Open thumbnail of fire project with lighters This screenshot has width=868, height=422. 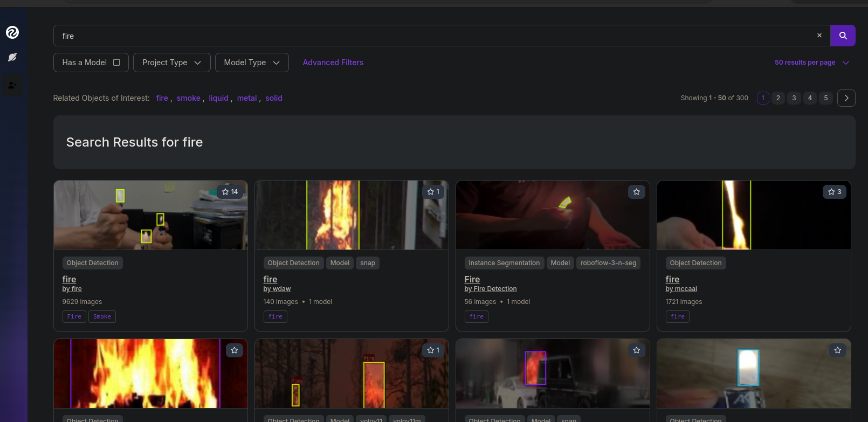150,215
